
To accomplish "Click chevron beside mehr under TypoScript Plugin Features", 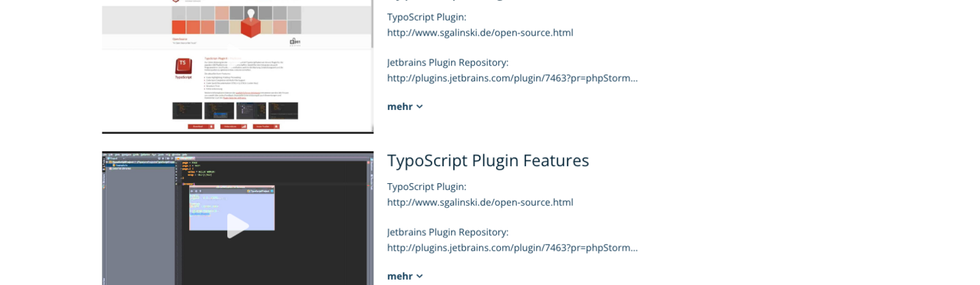I will click(420, 276).
